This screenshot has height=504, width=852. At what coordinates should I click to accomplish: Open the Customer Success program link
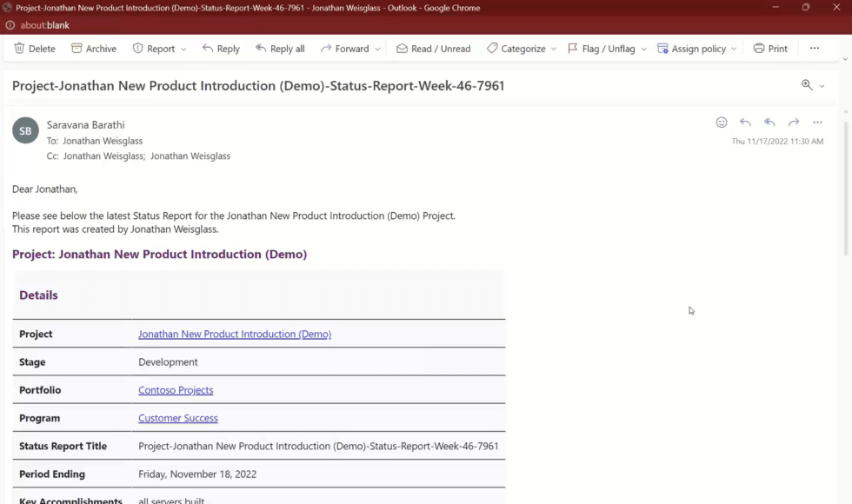(177, 418)
